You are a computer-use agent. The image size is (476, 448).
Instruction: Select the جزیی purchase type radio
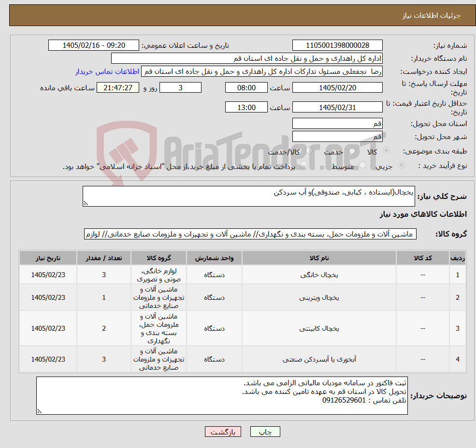tap(401, 165)
